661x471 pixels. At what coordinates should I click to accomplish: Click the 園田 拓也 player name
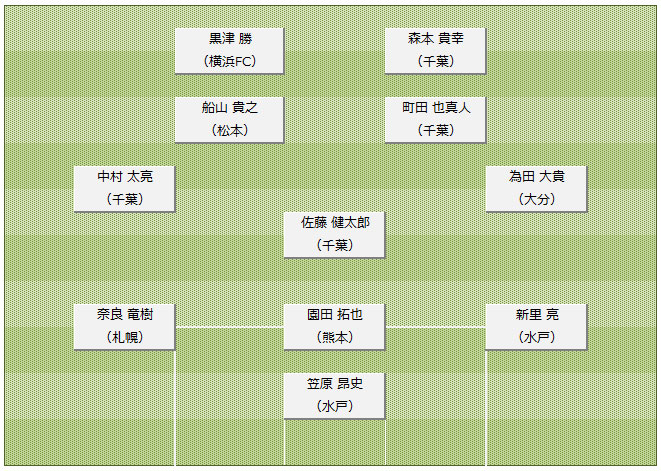point(334,314)
